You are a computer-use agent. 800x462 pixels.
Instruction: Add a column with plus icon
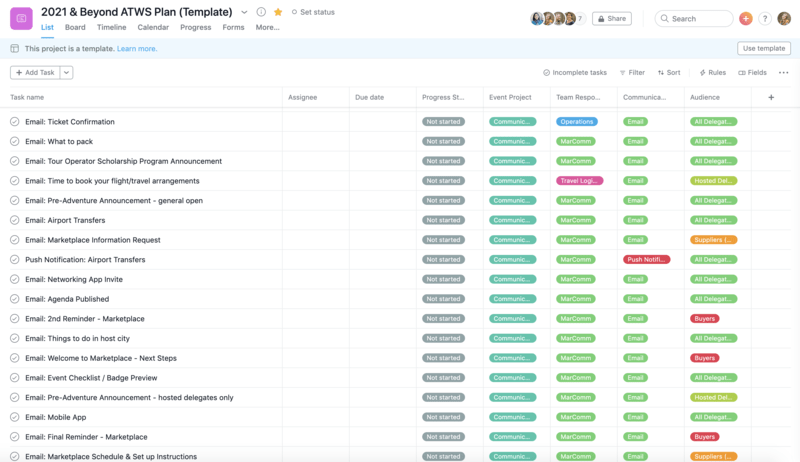pyautogui.click(x=771, y=97)
